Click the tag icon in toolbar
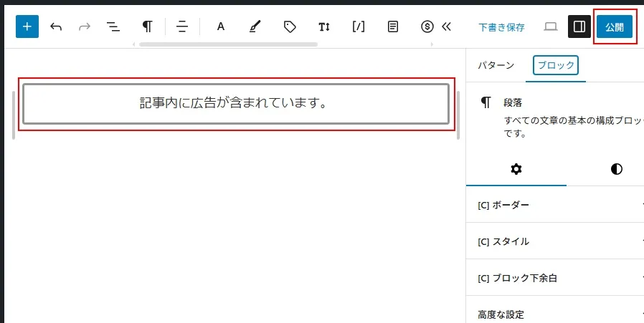644x323 pixels. click(290, 27)
